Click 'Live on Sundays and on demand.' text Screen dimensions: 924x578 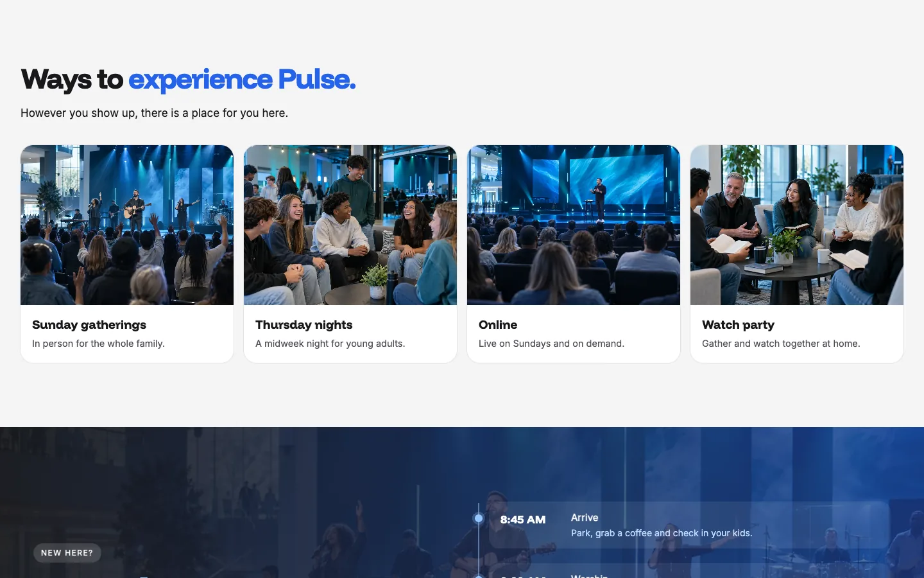[551, 344]
